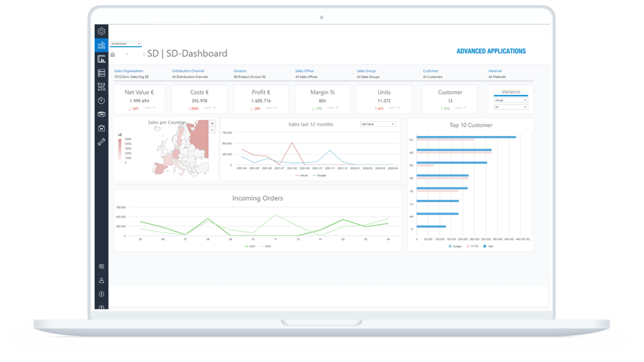Click the wrench settings sidebar icon
The height and width of the screenshot is (362, 644).
[101, 142]
